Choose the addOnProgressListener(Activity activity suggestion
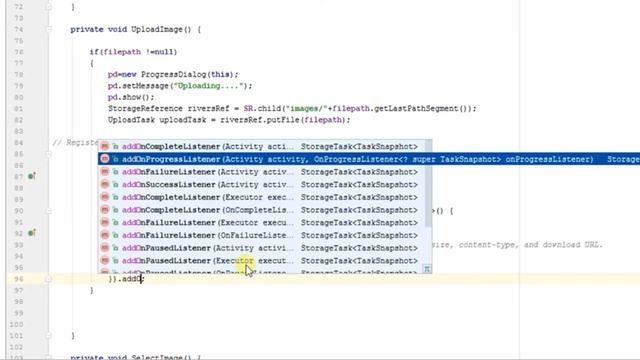Screen dimensions: 640x360 coord(369,159)
